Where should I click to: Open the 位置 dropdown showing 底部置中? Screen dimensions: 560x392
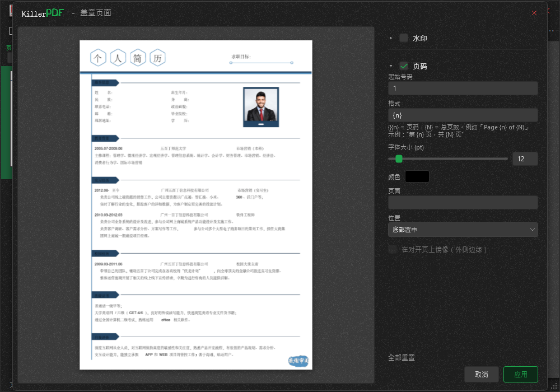[x=463, y=230]
